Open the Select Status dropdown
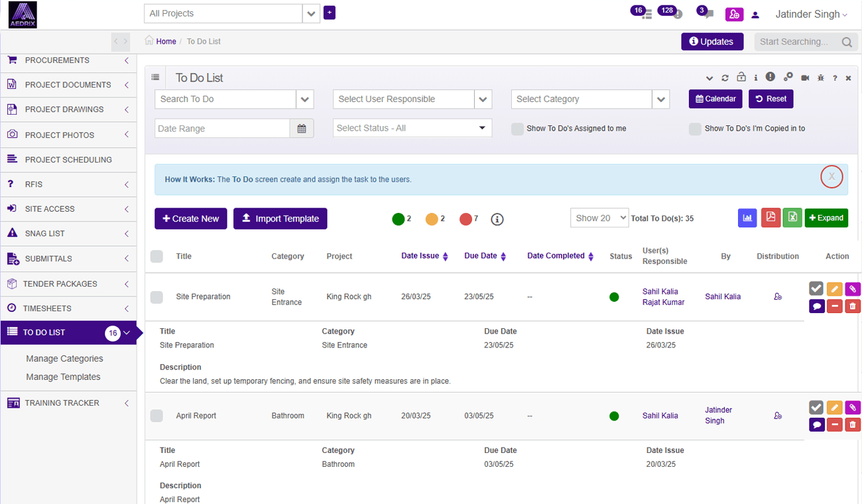862x504 pixels. point(412,128)
